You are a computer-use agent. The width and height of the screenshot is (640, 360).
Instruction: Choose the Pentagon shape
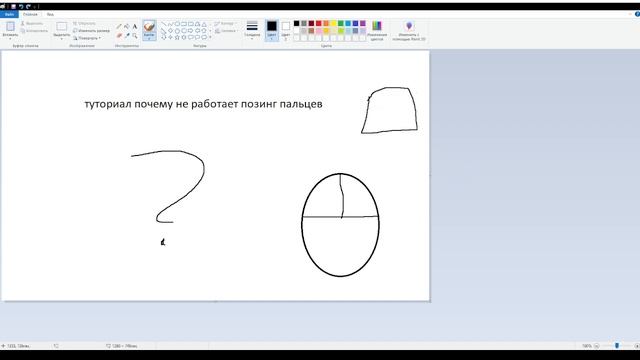point(177,31)
